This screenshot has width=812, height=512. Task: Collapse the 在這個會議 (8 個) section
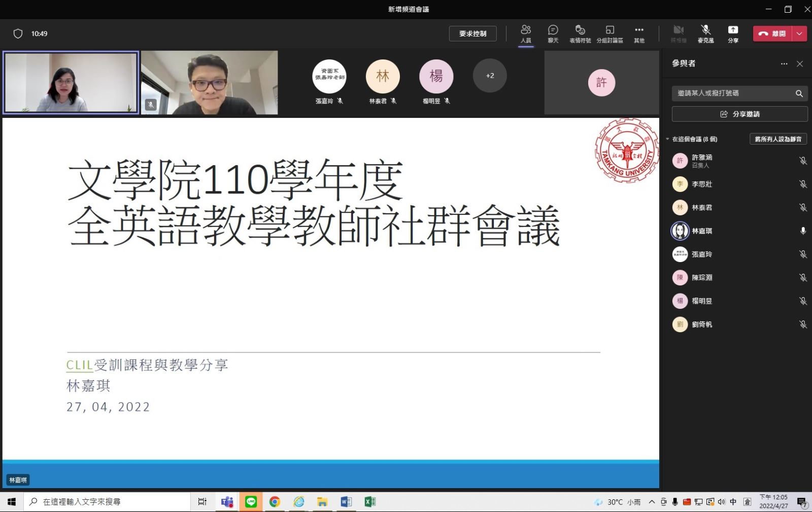668,139
